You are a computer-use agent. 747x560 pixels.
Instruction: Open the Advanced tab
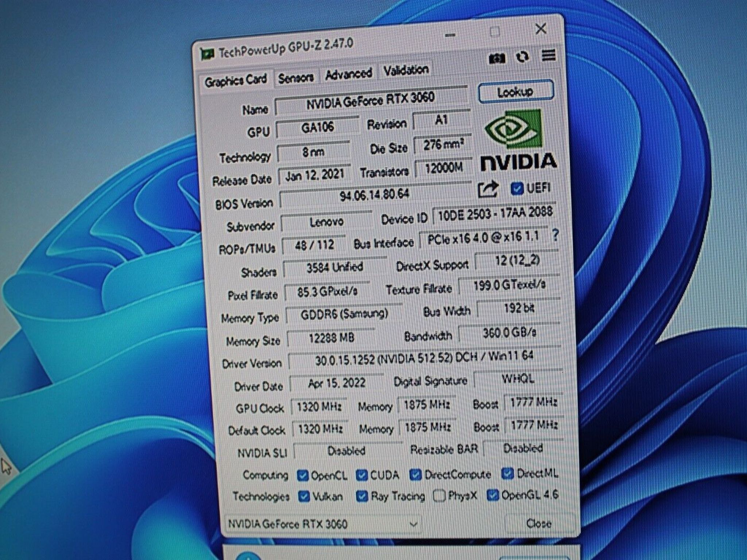348,74
